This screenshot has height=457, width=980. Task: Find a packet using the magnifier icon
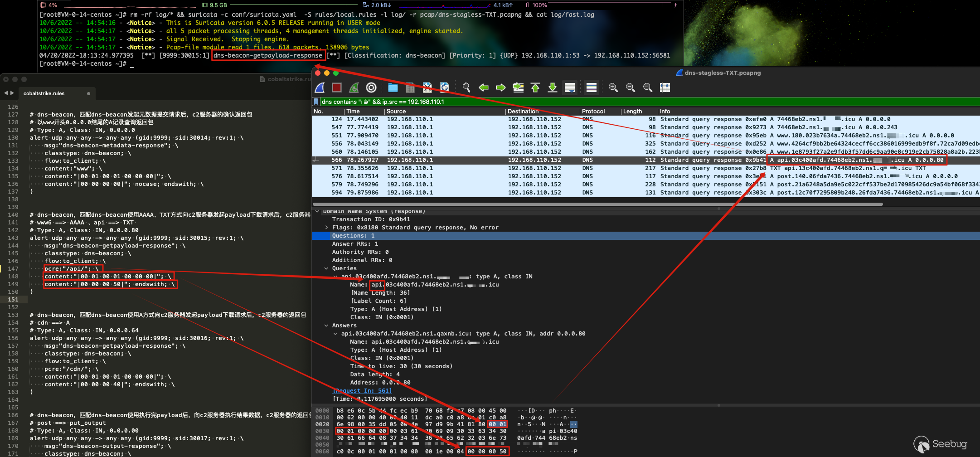click(466, 88)
